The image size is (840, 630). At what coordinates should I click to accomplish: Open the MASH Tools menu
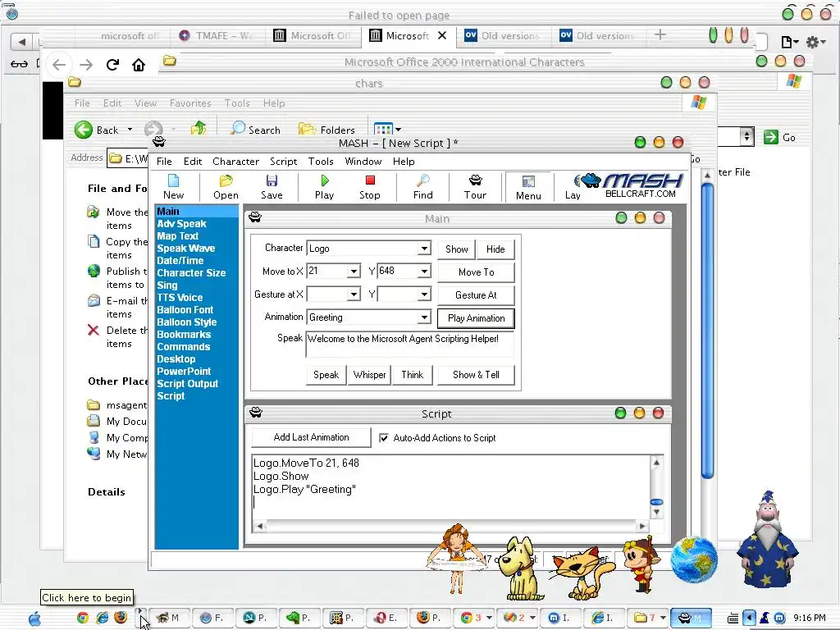pyautogui.click(x=321, y=162)
